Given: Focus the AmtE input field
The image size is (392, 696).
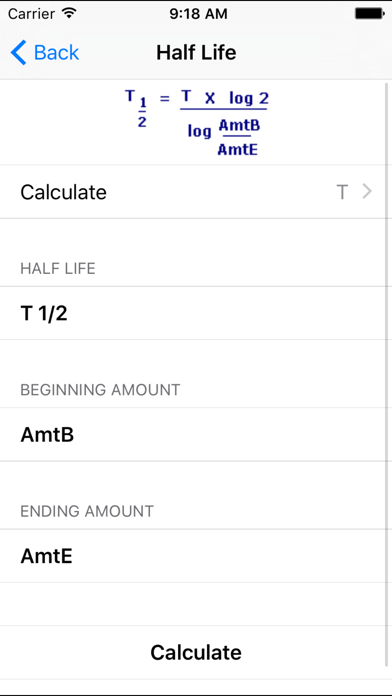Looking at the screenshot, I should pos(194,556).
